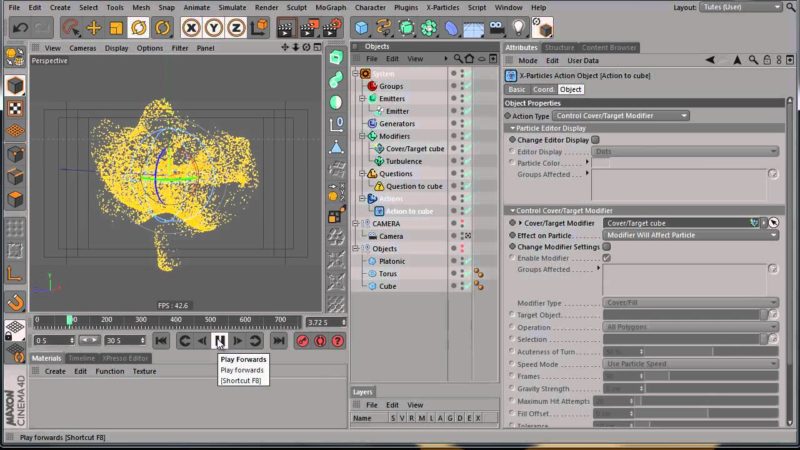Viewport: 800px width, 450px height.
Task: Click the Record Active Objects keyframe button
Action: coord(300,341)
